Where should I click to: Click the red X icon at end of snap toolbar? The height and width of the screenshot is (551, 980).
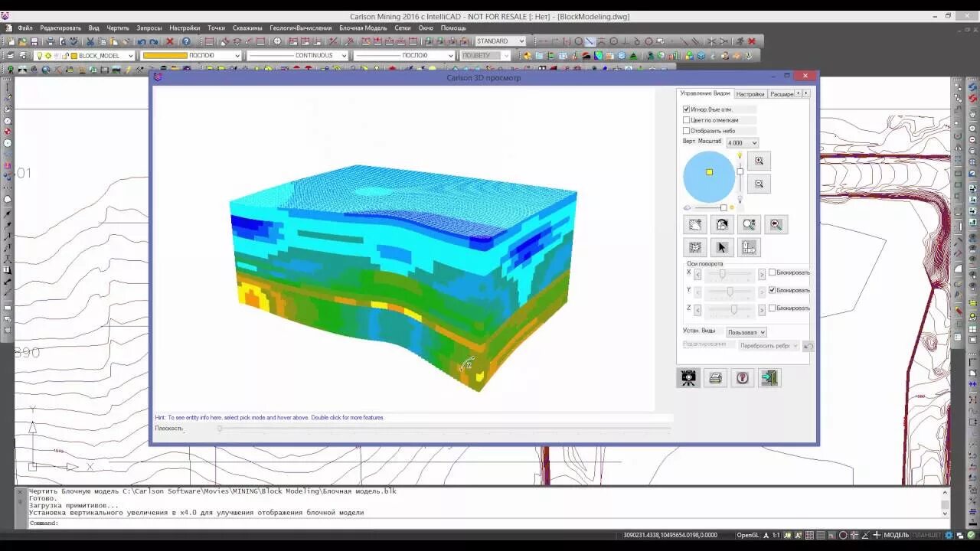752,41
